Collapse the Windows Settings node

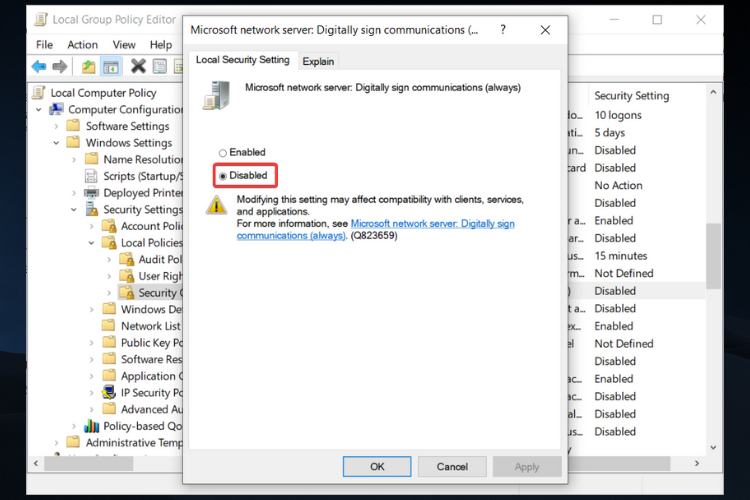56,143
